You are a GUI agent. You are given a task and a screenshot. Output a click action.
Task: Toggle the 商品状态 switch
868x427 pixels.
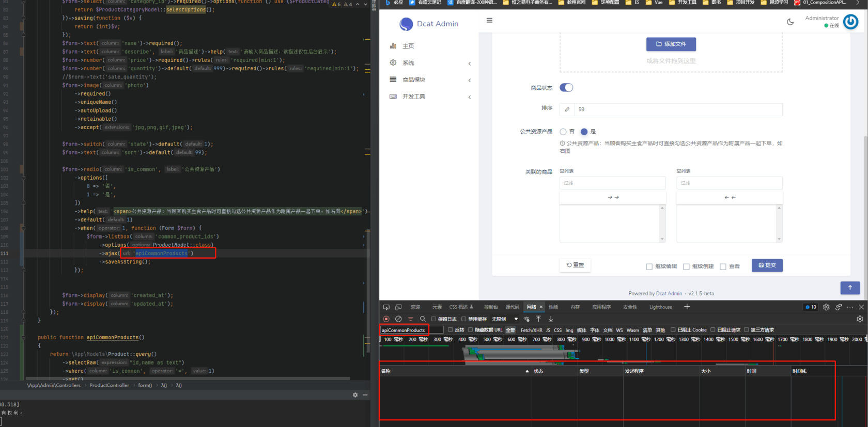[566, 88]
